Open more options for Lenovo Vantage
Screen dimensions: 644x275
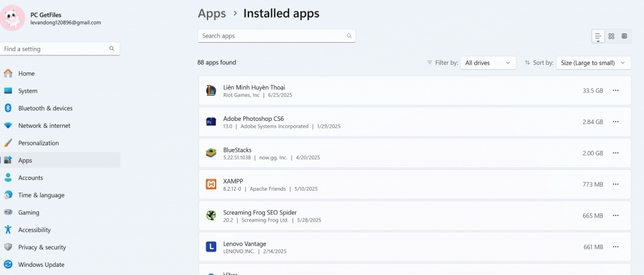[x=615, y=247]
